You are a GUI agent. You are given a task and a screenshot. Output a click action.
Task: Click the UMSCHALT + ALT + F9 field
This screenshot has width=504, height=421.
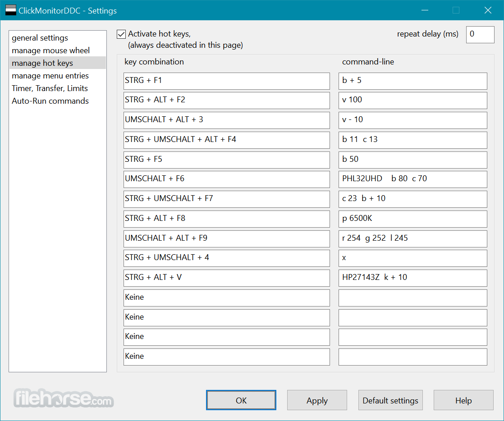(x=227, y=239)
